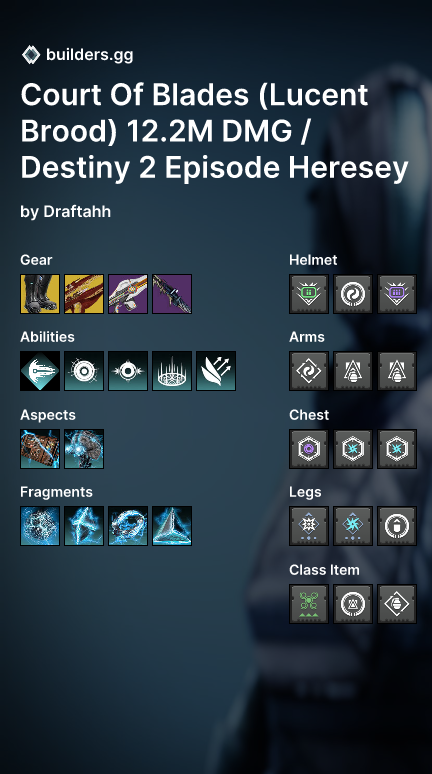
Task: Click the first Aspects icon
Action: [40, 449]
